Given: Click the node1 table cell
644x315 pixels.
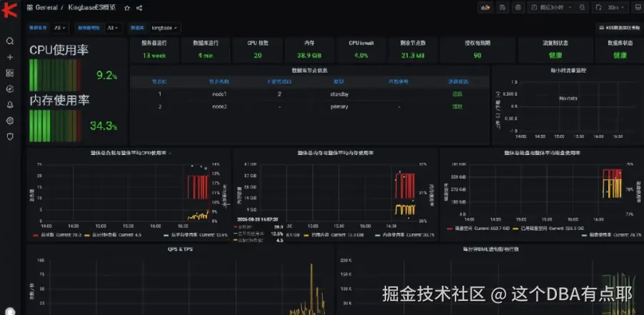Looking at the screenshot, I should [x=219, y=94].
